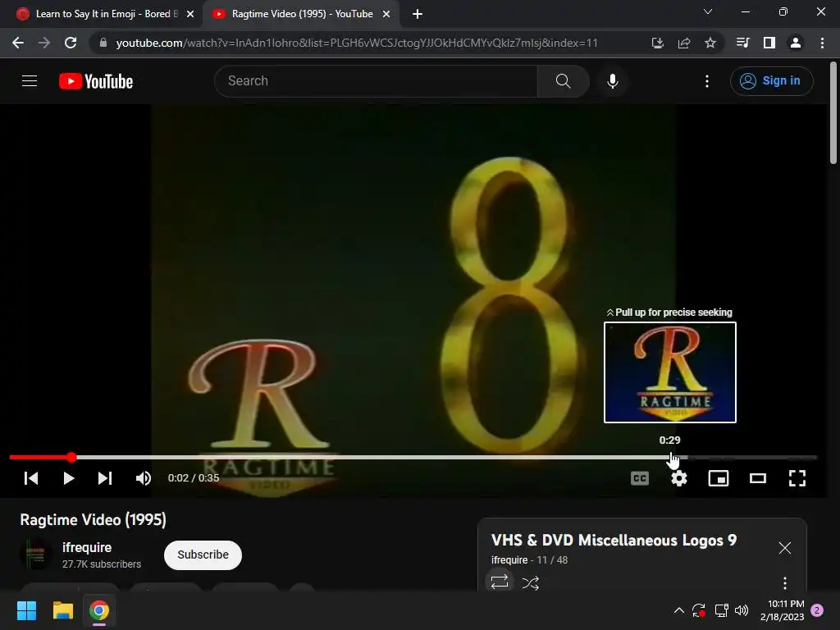The width and height of the screenshot is (840, 630).
Task: Open volume control in system tray
Action: click(x=742, y=610)
